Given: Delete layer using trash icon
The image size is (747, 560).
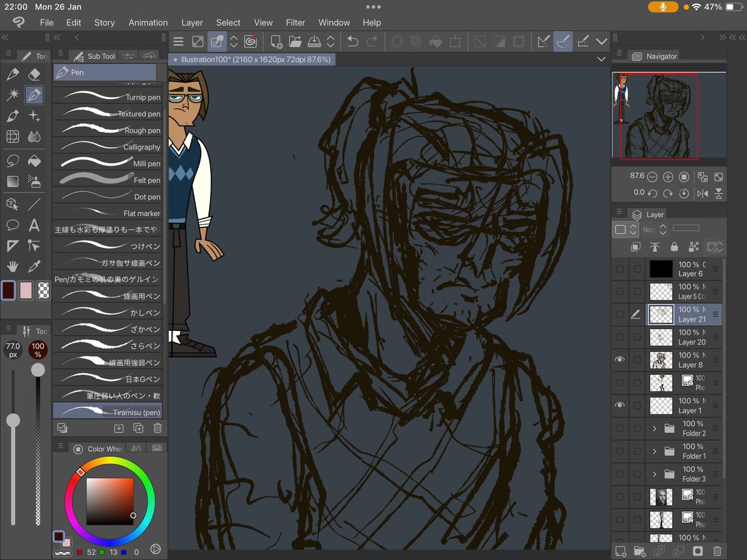Looking at the screenshot, I should [717, 551].
